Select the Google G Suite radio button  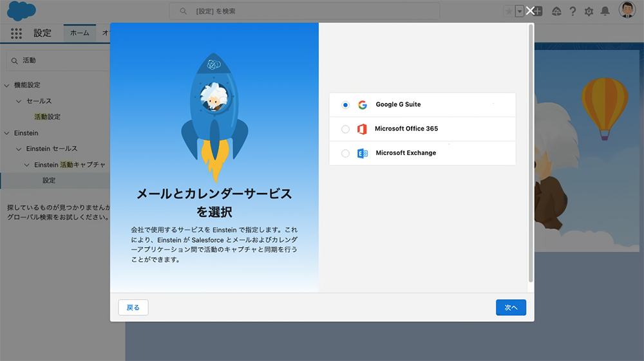coord(345,105)
